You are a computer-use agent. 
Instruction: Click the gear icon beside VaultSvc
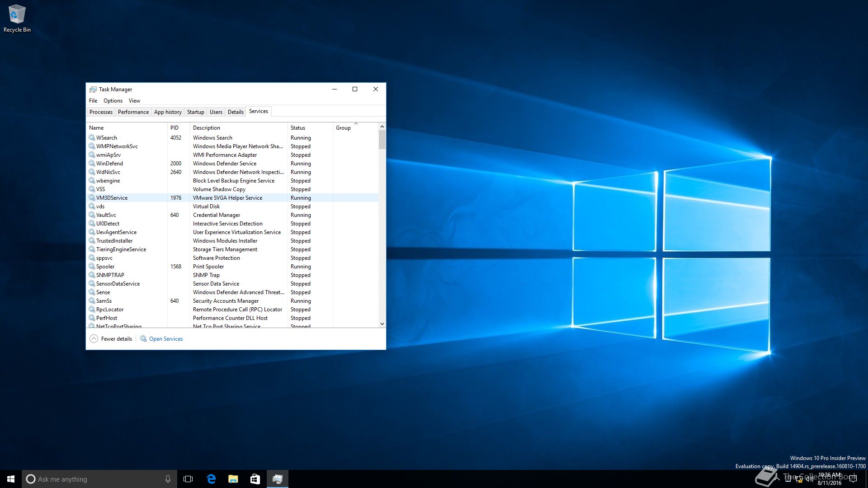[x=92, y=215]
